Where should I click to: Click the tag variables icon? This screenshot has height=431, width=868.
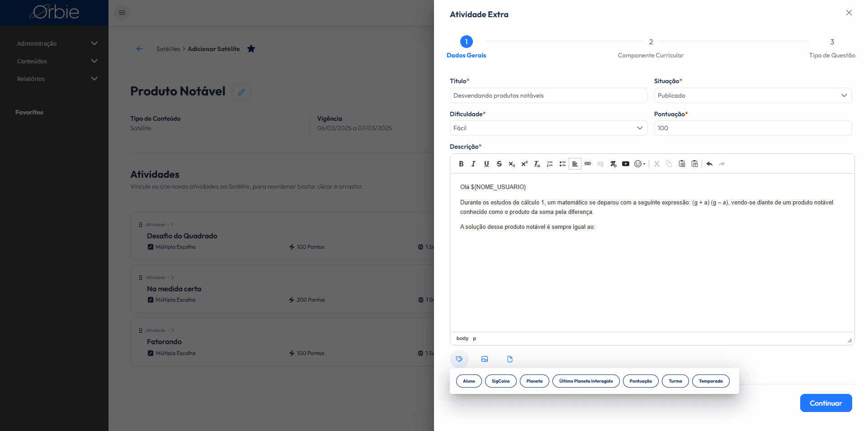pos(459,359)
